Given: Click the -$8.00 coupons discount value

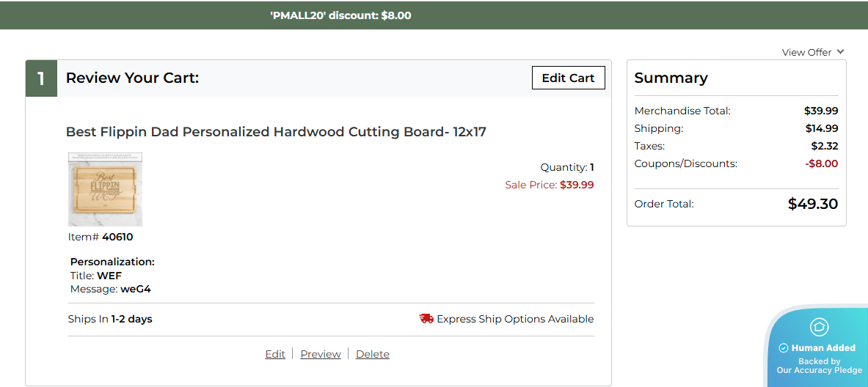Looking at the screenshot, I should click(822, 163).
